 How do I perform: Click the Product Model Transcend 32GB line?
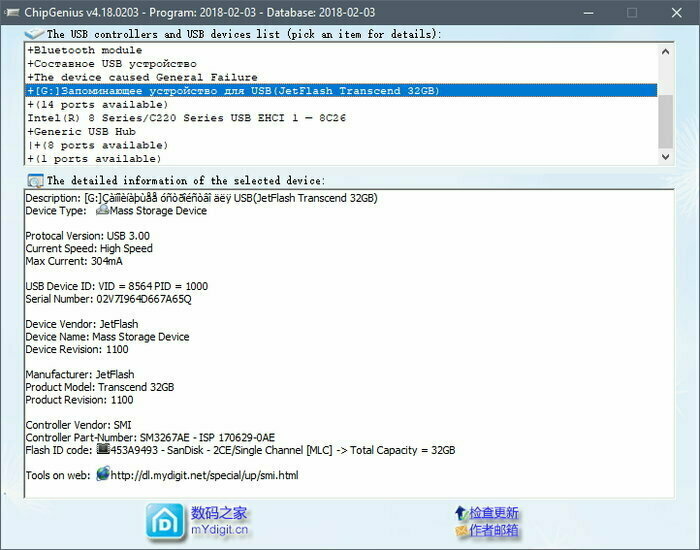point(100,387)
